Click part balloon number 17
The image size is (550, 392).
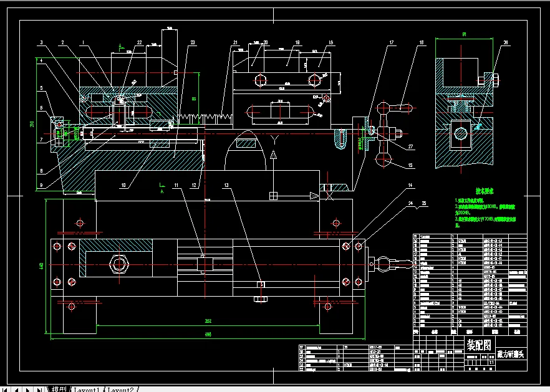(x=392, y=42)
